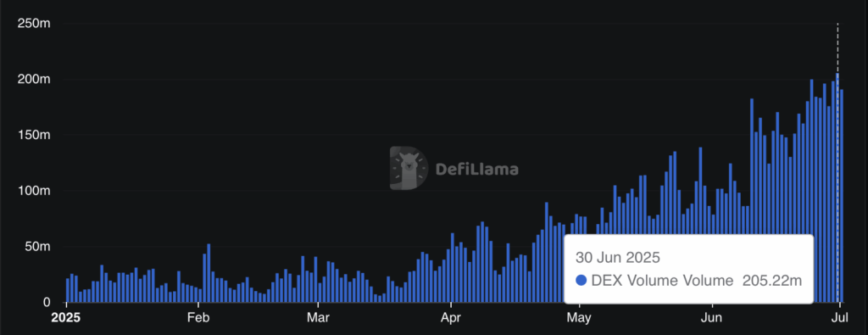This screenshot has width=868, height=335.
Task: Click the Mar x-axis label
Action: tap(318, 318)
